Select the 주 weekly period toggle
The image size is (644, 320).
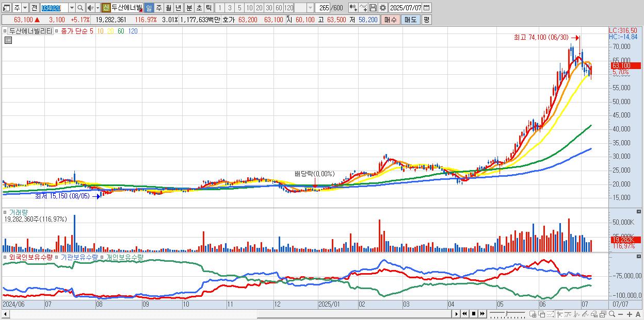coord(158,8)
